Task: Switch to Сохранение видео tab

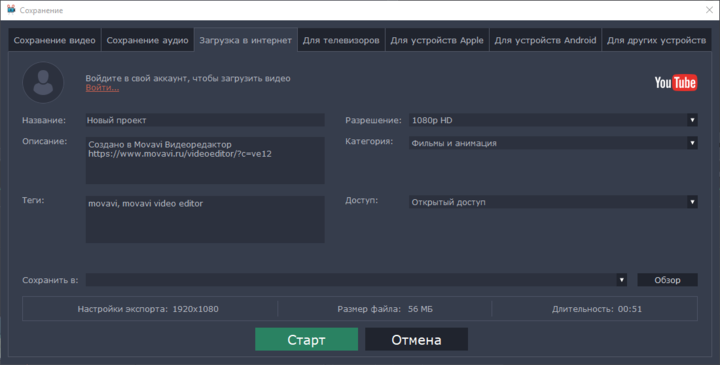Action: pos(55,40)
